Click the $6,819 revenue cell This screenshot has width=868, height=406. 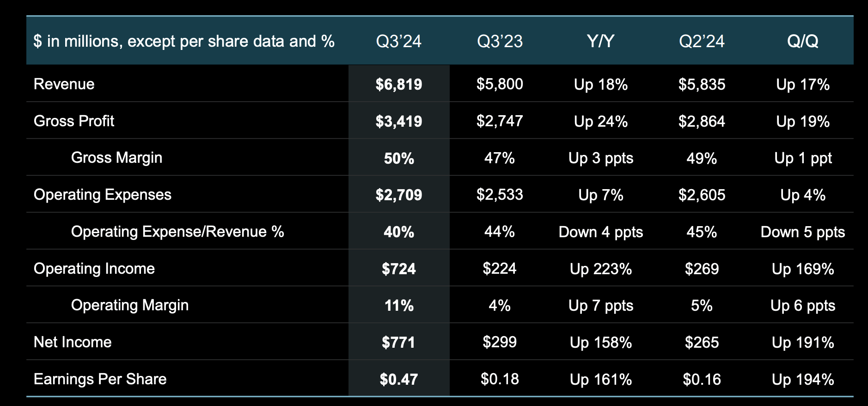click(398, 84)
